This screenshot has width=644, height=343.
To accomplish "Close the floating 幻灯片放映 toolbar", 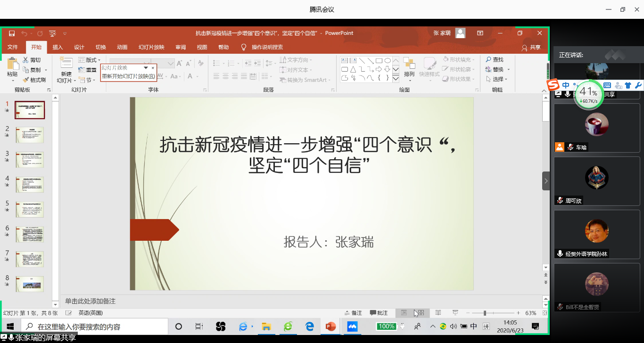I will point(153,68).
